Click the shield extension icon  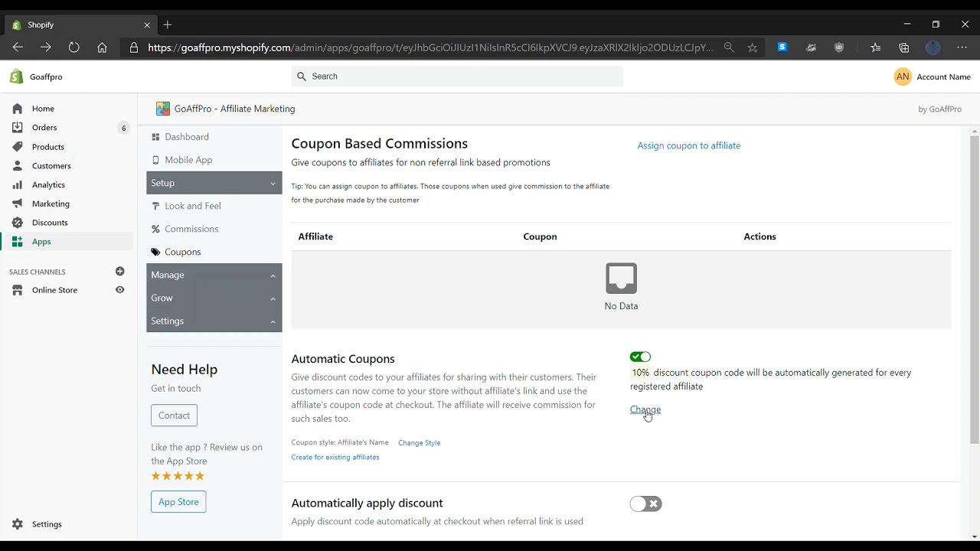(x=840, y=47)
